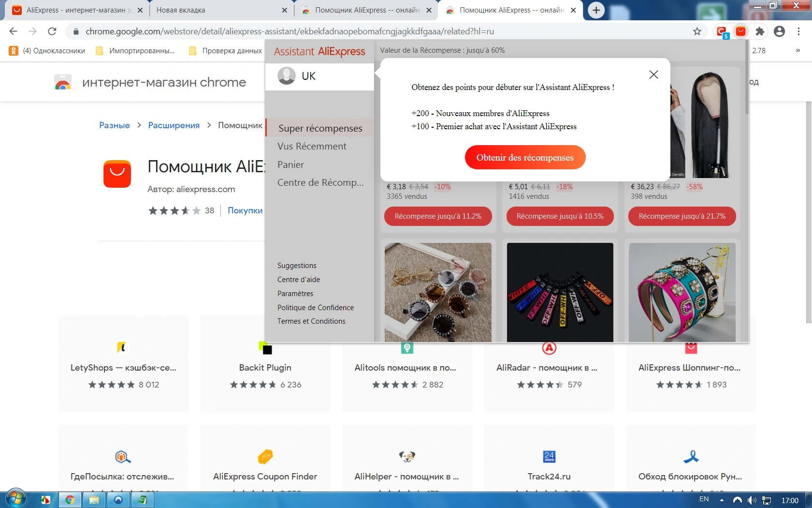Screen dimensions: 812x508
Task: Close the rewards points dialog
Action: (x=653, y=75)
